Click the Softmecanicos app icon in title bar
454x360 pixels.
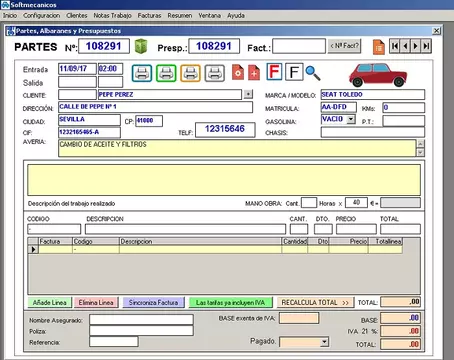click(x=5, y=5)
